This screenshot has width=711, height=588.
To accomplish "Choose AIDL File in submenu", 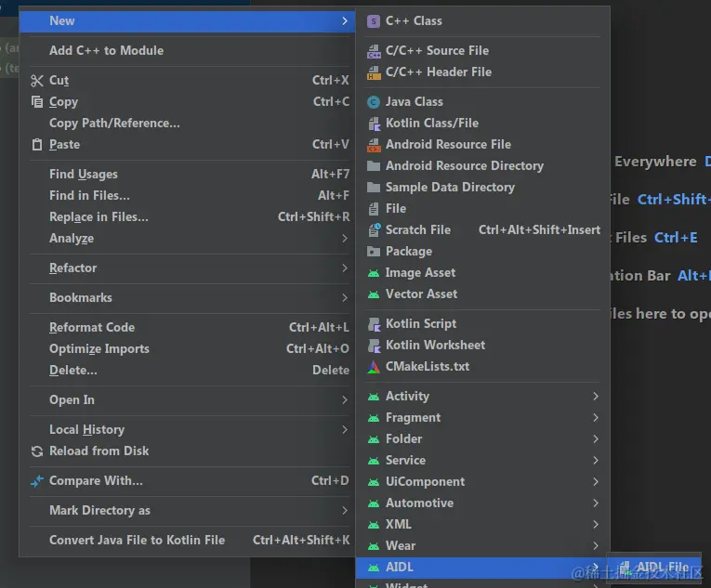I will coord(661,568).
